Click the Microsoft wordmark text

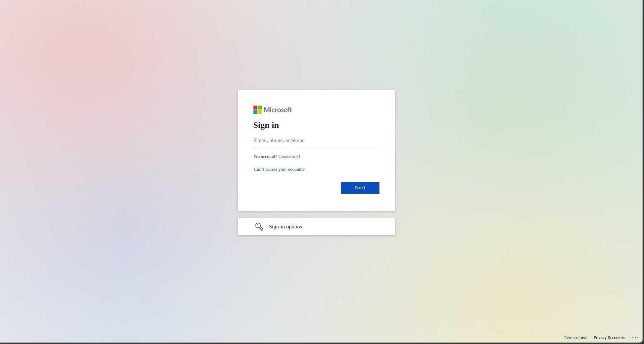click(x=278, y=110)
